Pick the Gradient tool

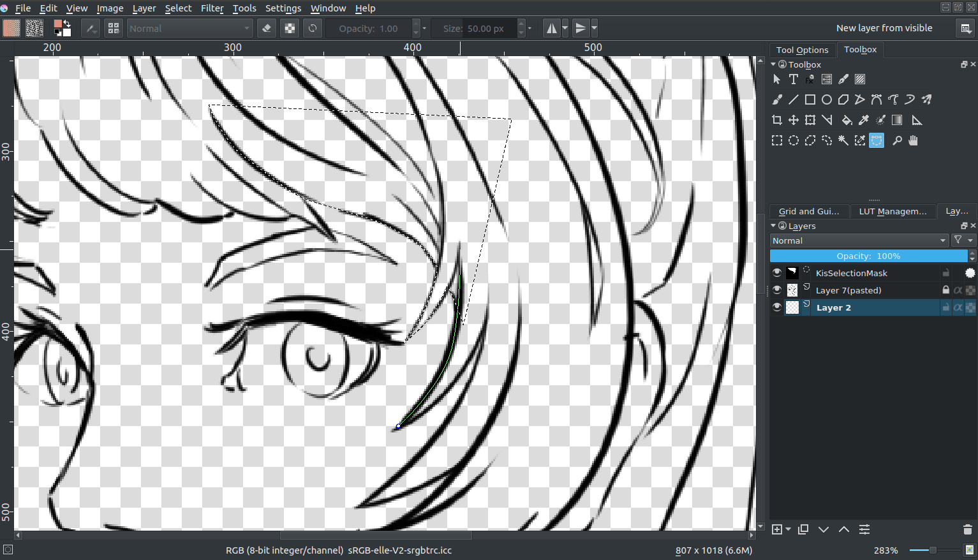(897, 120)
